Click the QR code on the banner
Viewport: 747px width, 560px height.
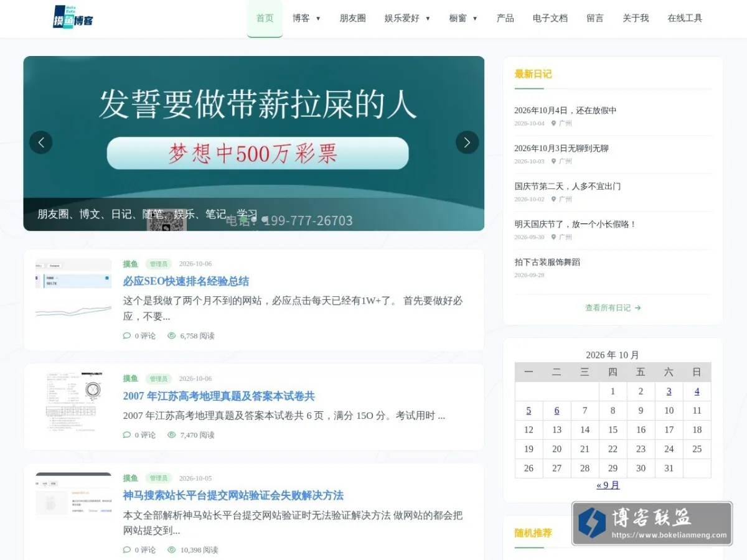[166, 220]
